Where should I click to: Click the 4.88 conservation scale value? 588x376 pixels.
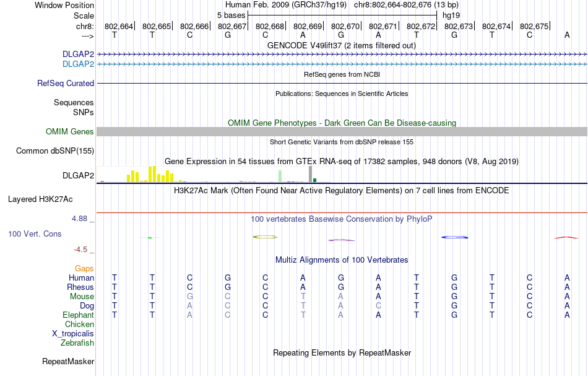pyautogui.click(x=79, y=219)
